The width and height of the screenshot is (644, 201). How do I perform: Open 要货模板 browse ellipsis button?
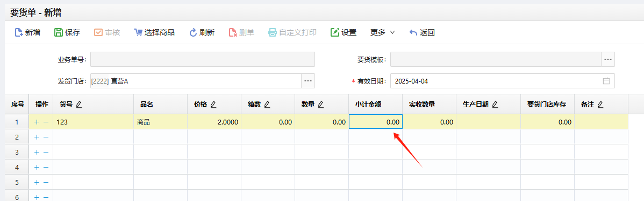point(608,59)
